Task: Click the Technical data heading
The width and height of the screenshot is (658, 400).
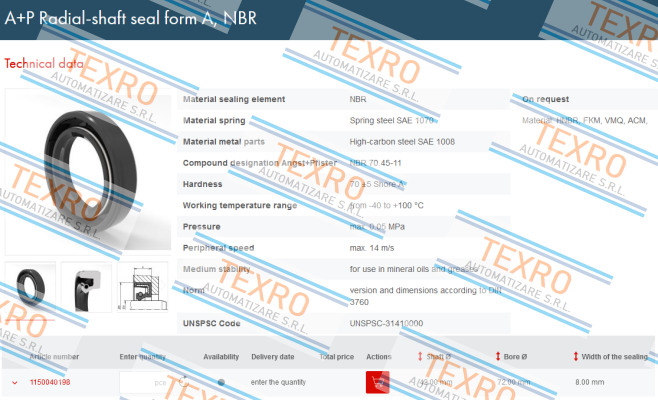Action: 44,63
